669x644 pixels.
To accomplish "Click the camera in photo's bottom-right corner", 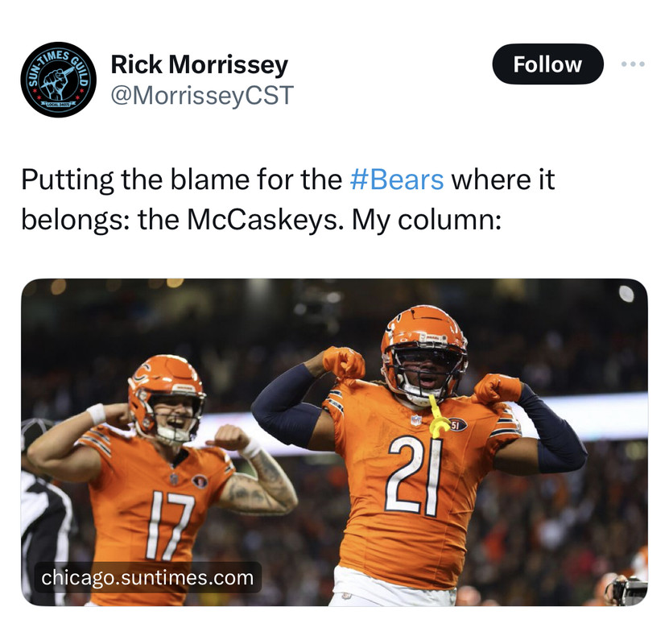I will click(x=630, y=590).
